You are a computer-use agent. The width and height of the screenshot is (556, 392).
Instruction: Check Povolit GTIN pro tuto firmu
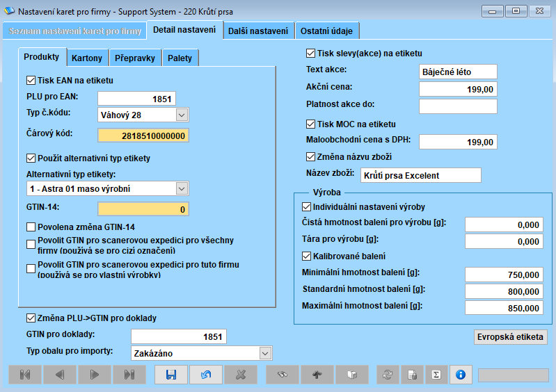[x=31, y=269]
